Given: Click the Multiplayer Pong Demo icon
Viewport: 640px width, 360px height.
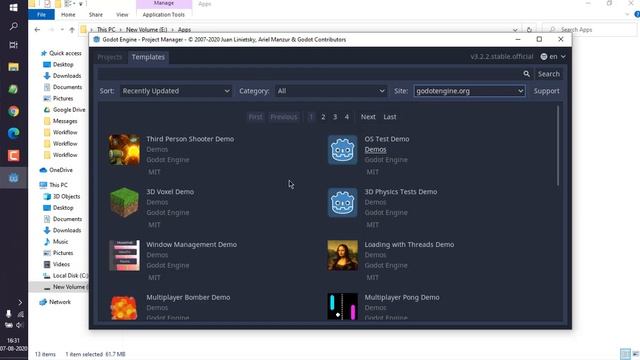Looking at the screenshot, I should point(342,307).
